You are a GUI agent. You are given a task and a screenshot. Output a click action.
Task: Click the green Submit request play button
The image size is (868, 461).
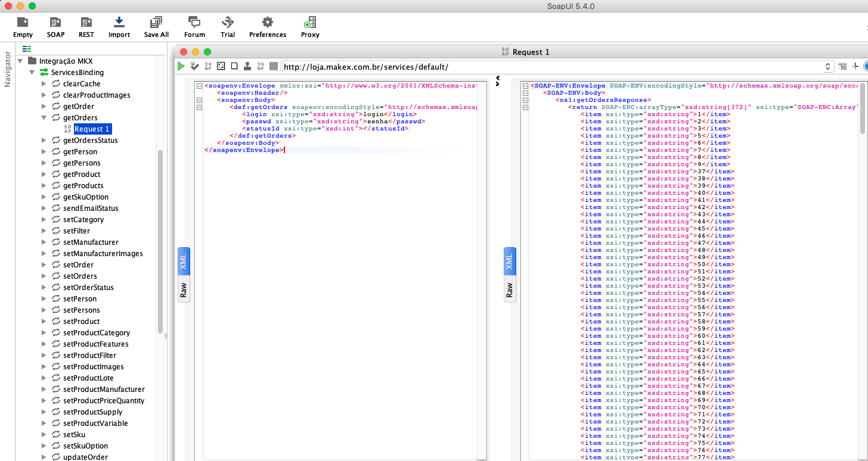[181, 66]
